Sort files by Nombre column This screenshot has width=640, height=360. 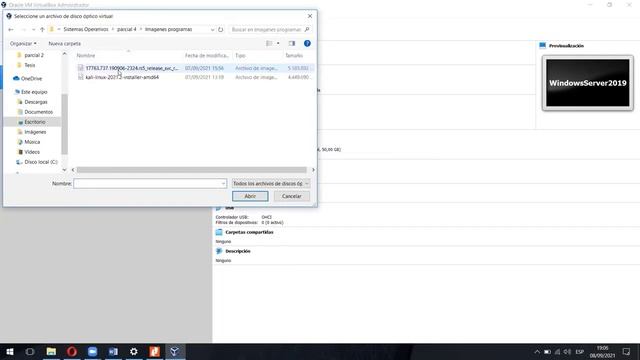(86, 56)
